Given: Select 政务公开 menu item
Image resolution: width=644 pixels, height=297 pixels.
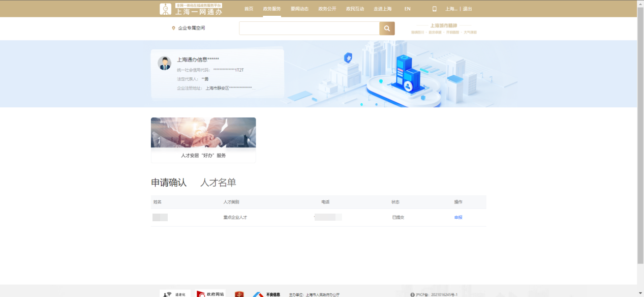Looking at the screenshot, I should click(327, 9).
